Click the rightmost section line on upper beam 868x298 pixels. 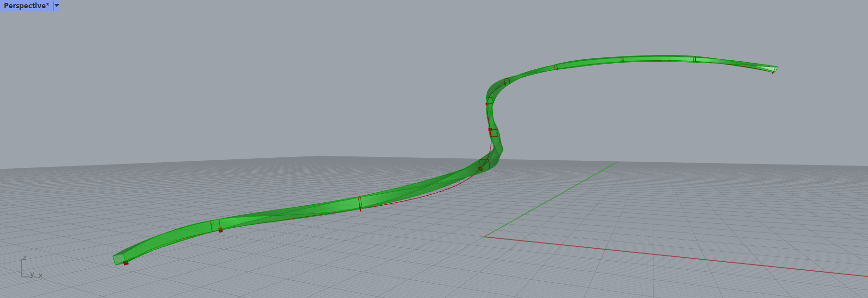694,59
